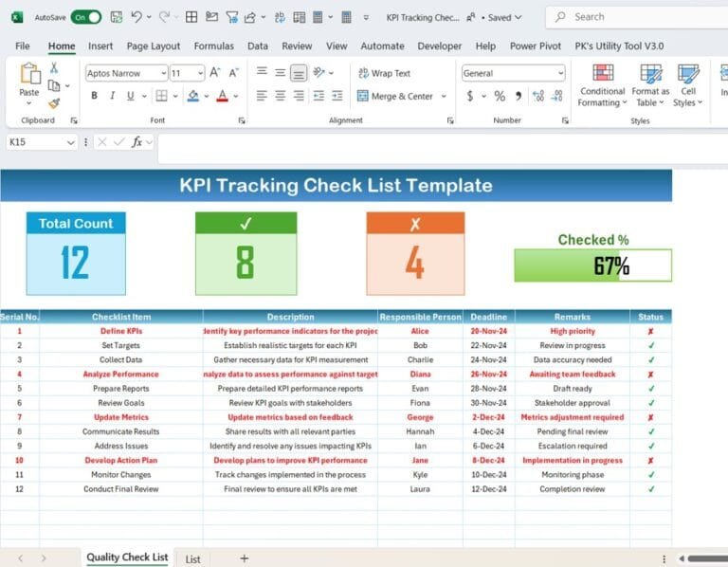728x567 pixels.
Task: Apply the red Font Color
Action: [223, 96]
